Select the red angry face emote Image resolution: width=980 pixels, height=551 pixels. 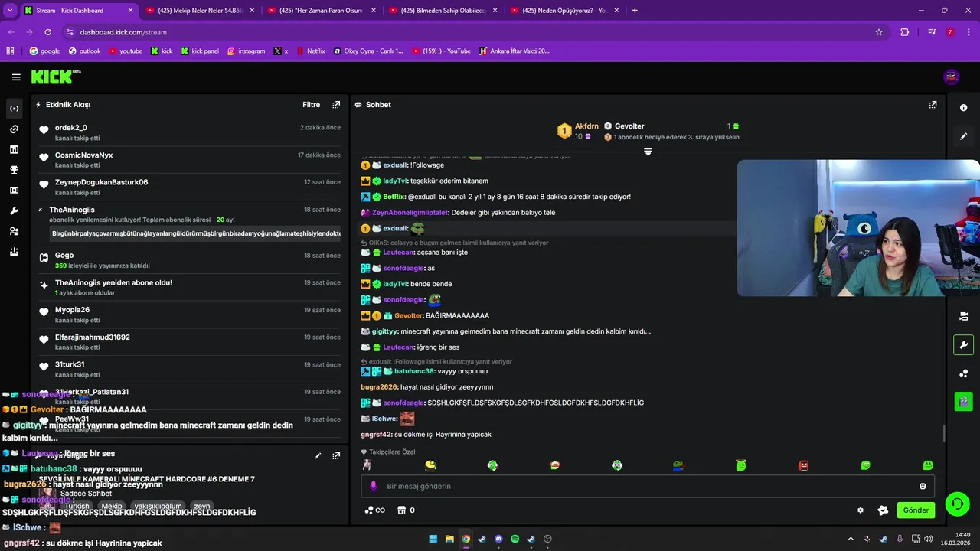coord(803,465)
